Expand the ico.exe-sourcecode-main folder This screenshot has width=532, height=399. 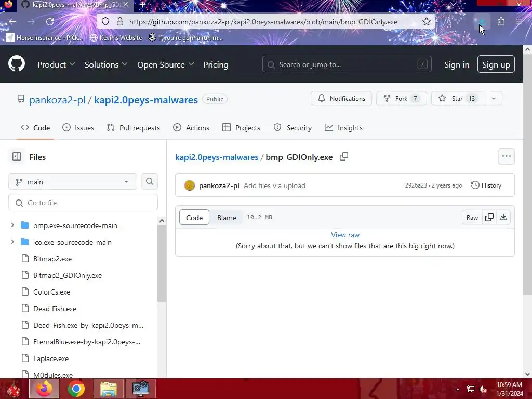12,242
